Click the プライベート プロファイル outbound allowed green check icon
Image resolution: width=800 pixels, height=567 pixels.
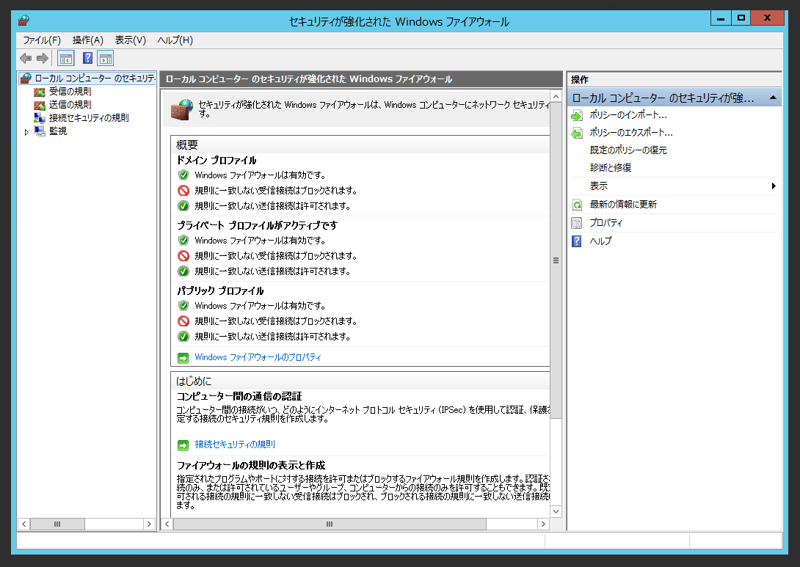coord(183,271)
